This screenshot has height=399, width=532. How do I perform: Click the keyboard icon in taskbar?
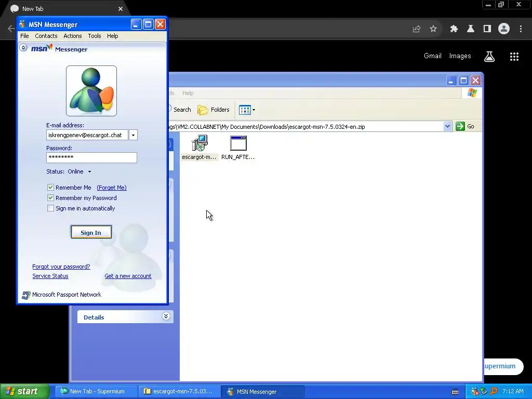(455, 392)
